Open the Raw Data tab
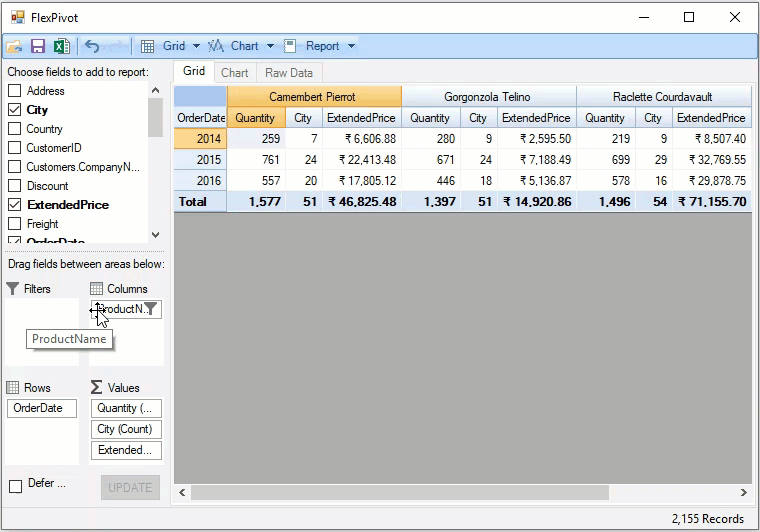 (289, 73)
